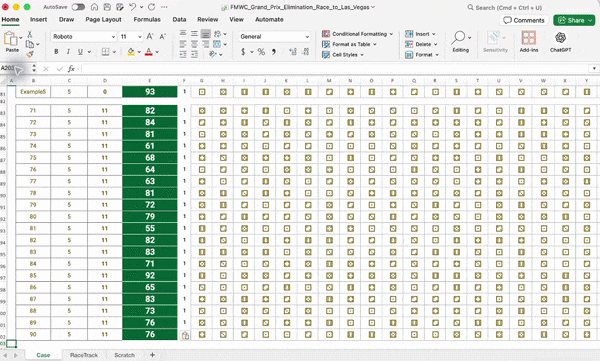Toggle Middle Align for cell text

[x=194, y=34]
